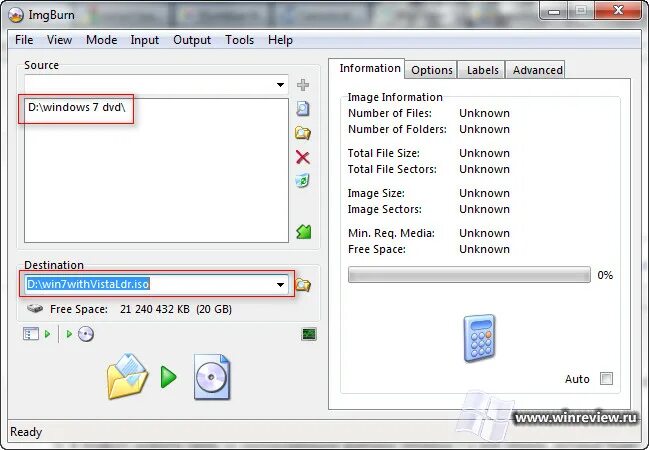Show the log window monitor icon
The height and width of the screenshot is (450, 649).
point(309,334)
